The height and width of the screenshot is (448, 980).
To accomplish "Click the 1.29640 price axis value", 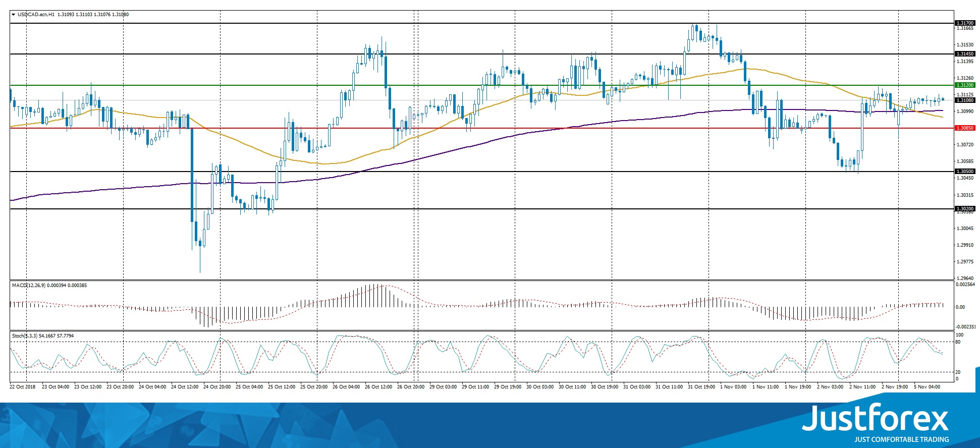I will pos(965,278).
